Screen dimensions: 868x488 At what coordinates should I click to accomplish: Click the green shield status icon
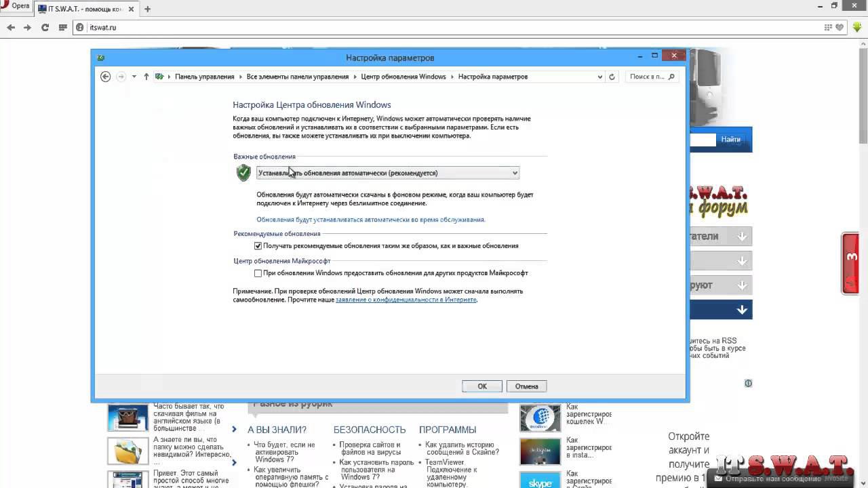coord(243,173)
